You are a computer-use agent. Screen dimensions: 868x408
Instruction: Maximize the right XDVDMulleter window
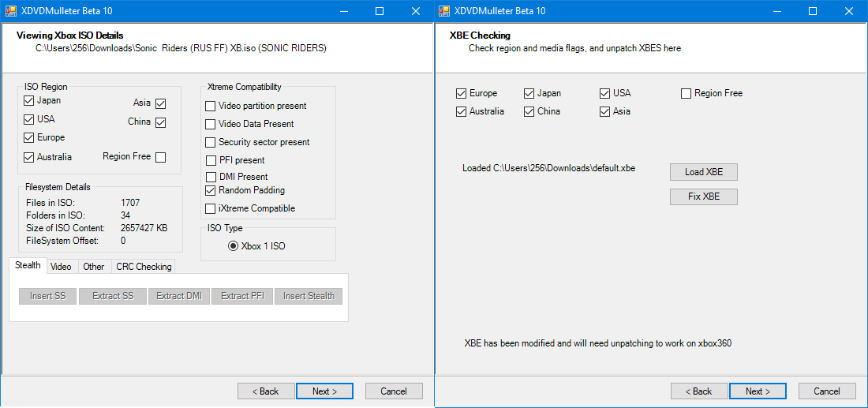tap(814, 10)
